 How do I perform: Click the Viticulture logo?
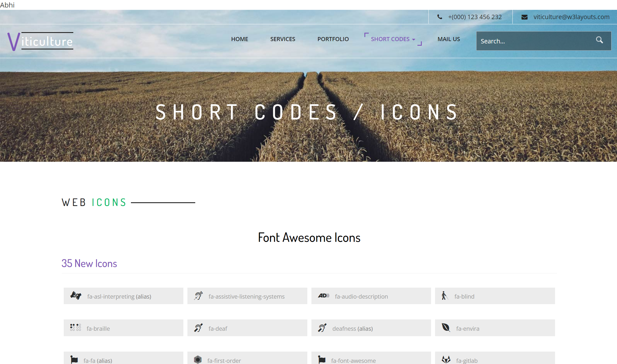click(x=40, y=41)
